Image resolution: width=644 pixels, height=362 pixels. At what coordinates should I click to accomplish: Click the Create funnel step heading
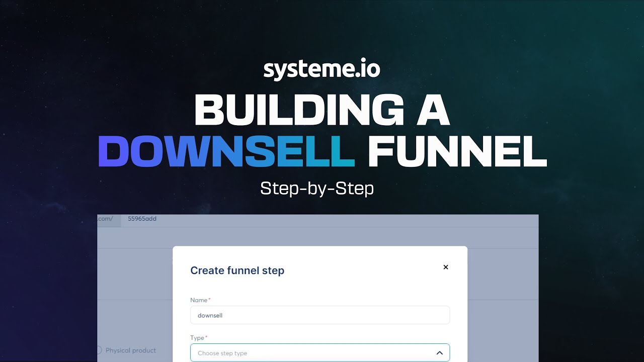pos(237,270)
